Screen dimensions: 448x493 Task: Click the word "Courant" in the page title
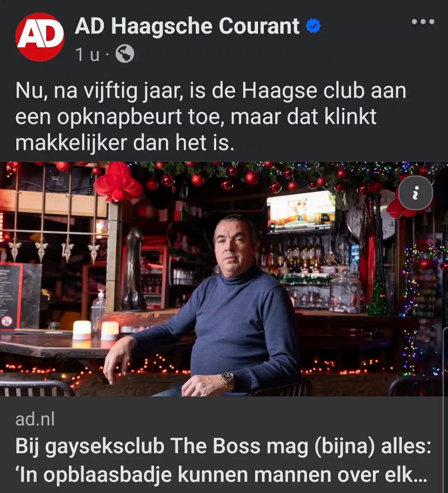(258, 26)
